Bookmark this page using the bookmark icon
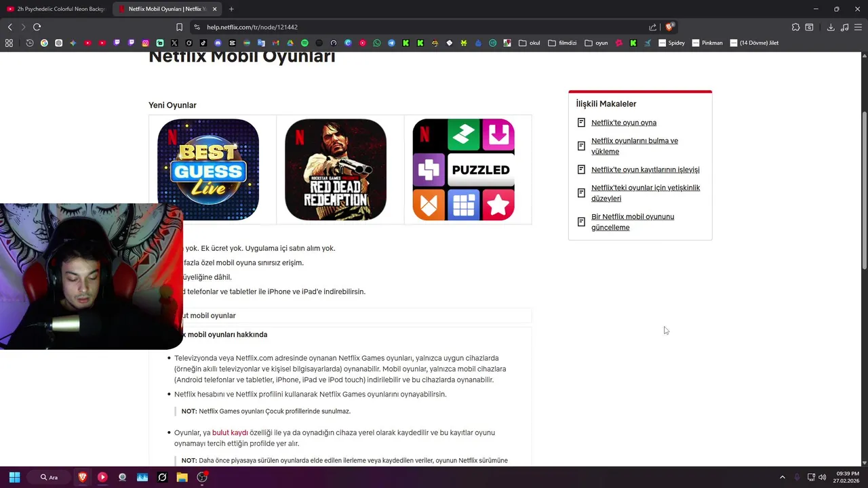The height and width of the screenshot is (488, 868). coord(179,27)
